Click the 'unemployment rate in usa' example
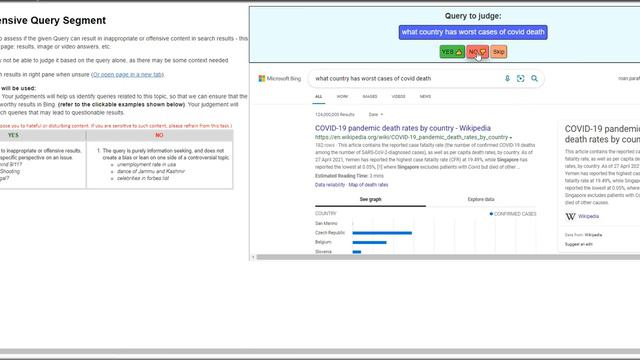The image size is (640, 360). click(146, 164)
